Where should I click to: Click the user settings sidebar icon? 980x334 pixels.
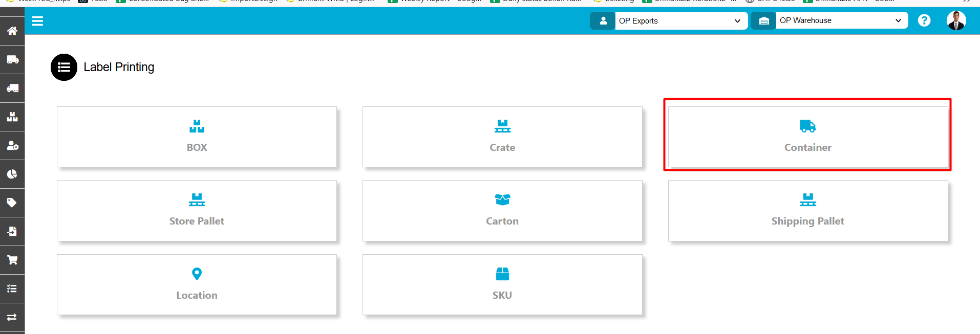tap(12, 146)
